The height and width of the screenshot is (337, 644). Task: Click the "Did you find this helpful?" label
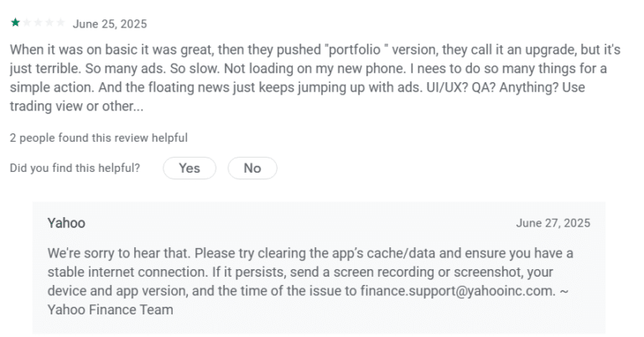click(75, 168)
